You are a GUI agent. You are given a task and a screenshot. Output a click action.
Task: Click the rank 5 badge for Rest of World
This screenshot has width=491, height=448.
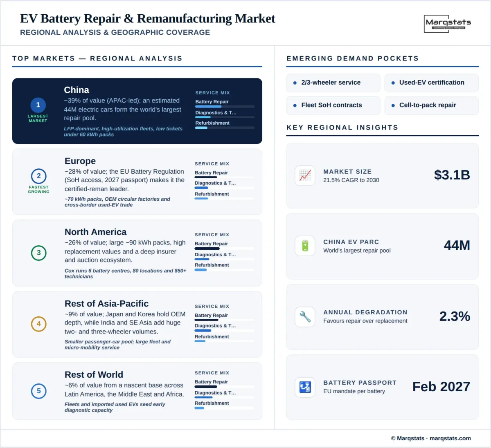39,391
